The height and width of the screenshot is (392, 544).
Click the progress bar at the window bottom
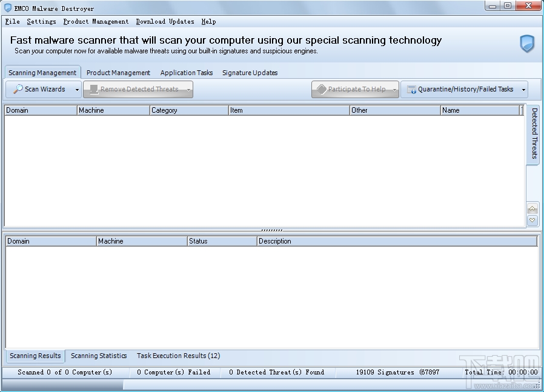click(x=271, y=384)
